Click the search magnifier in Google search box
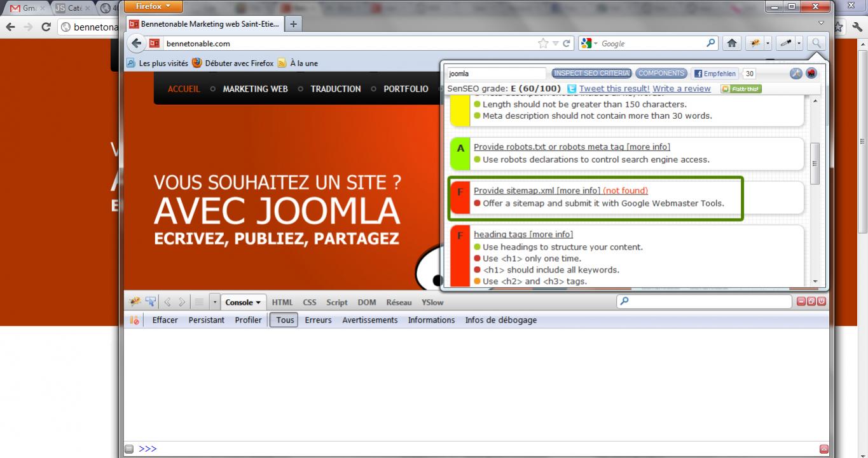 click(x=711, y=43)
